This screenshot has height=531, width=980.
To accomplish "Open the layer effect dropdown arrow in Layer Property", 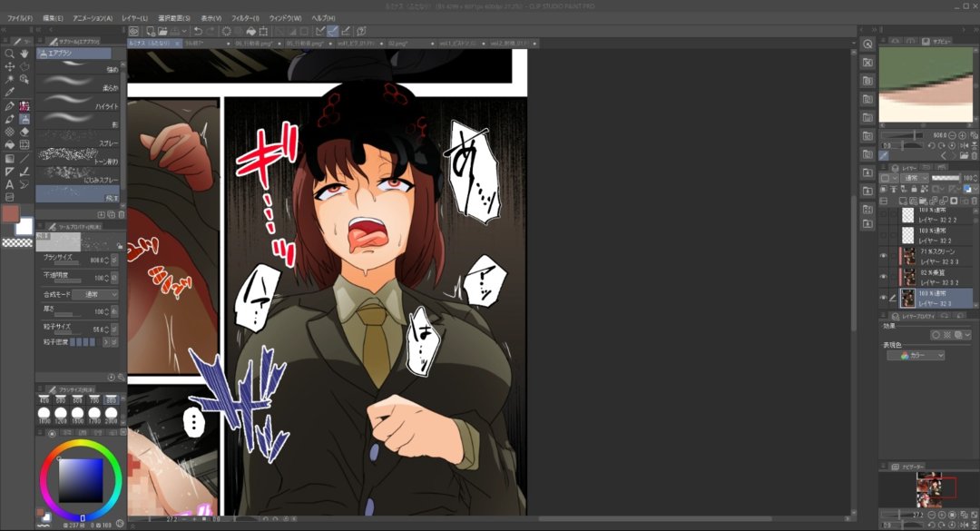I will point(967,335).
